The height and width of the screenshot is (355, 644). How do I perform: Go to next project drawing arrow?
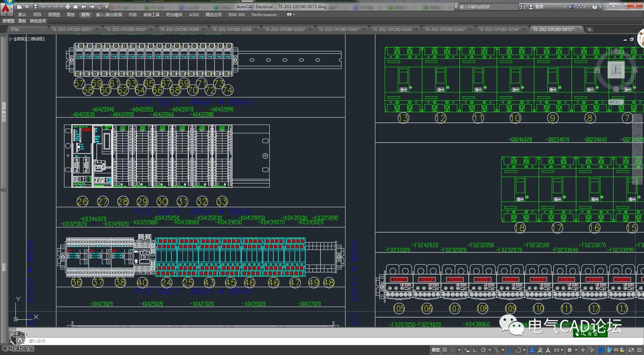[92, 6]
